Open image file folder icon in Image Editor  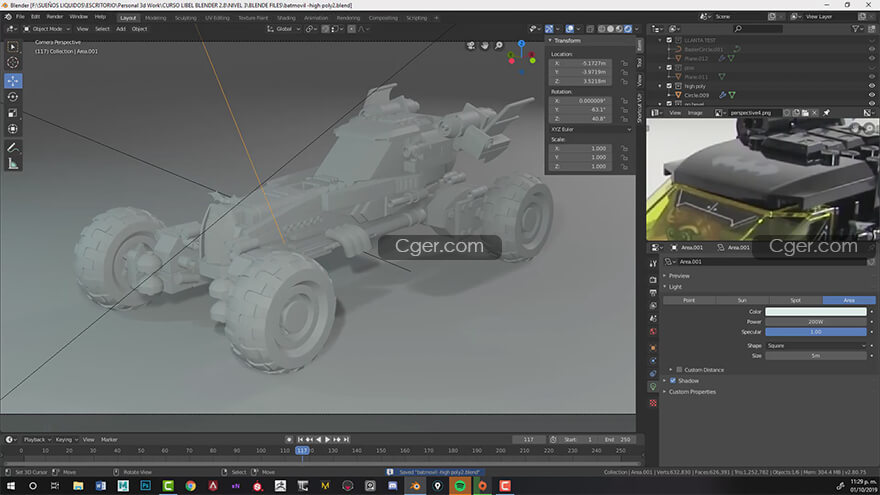(x=805, y=113)
